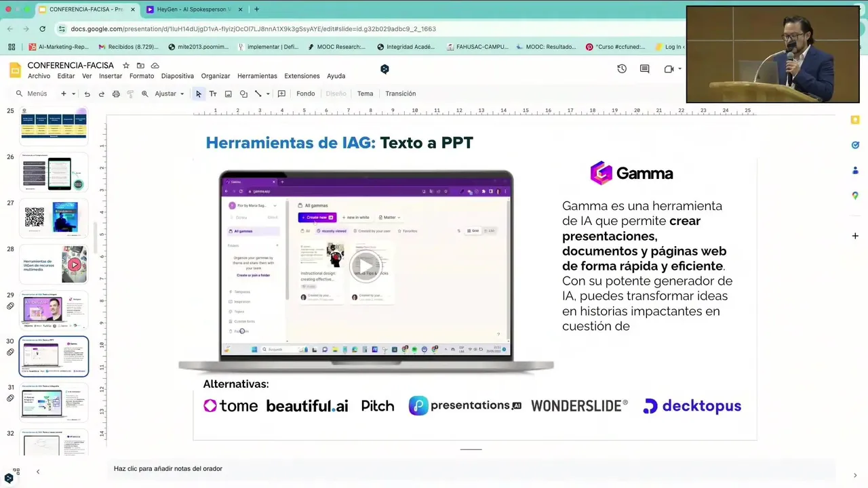Reload the page in browser
The image size is (868, 488).
pos(42,29)
